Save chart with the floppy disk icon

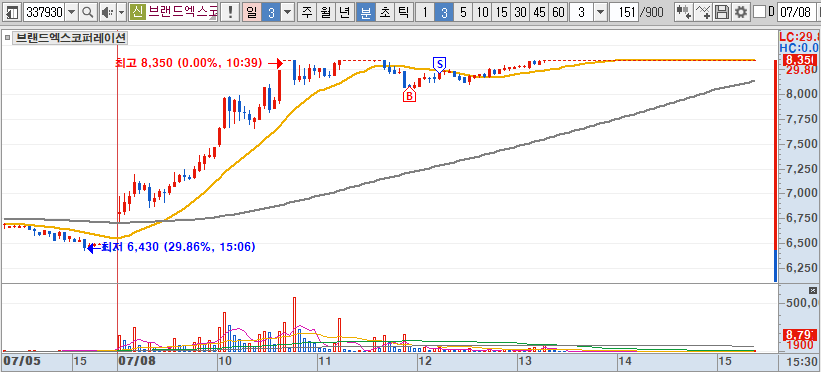tap(722, 12)
